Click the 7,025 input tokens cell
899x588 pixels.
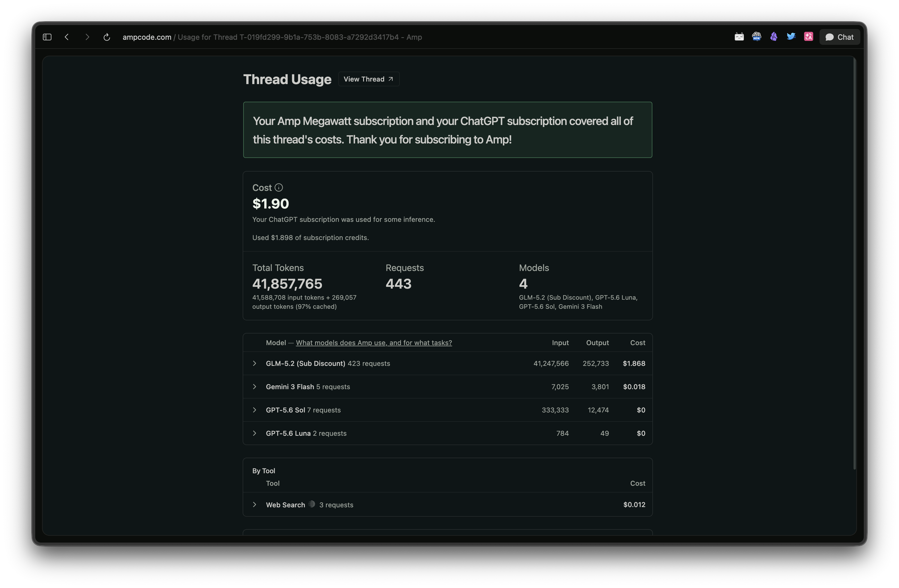click(x=560, y=387)
